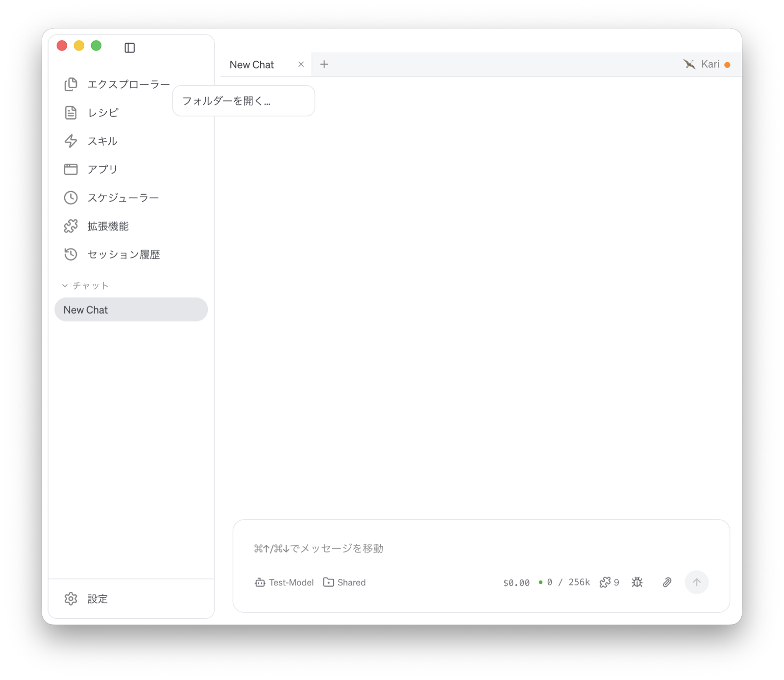Open the エクスプローラー sidebar item
The width and height of the screenshot is (784, 680).
coord(117,84)
